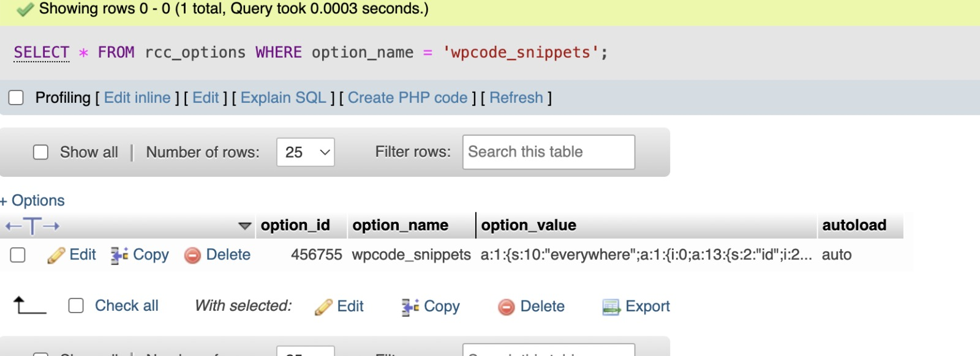Focus the Search this table filter field
Image resolution: width=980 pixels, height=356 pixels.
548,152
